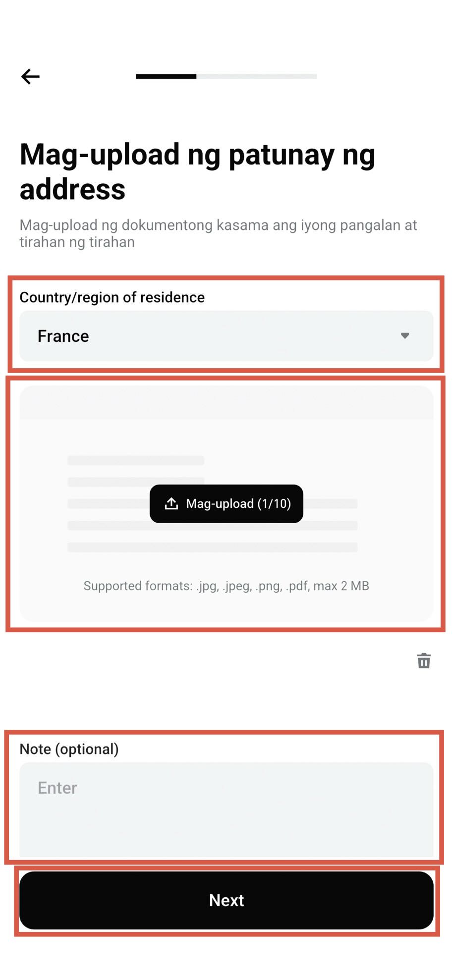Screen dimensions: 453x980
Task: Click the subtitle about dokumentong kasama
Action: coord(218,233)
